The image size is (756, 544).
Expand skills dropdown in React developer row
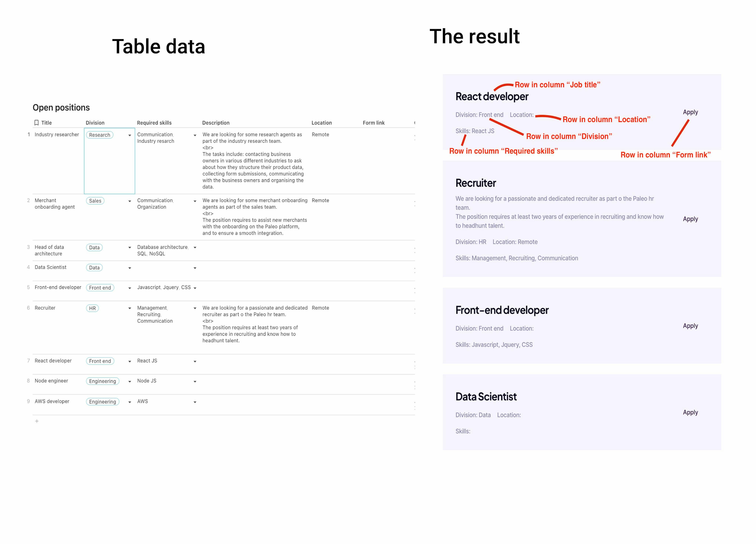point(195,361)
